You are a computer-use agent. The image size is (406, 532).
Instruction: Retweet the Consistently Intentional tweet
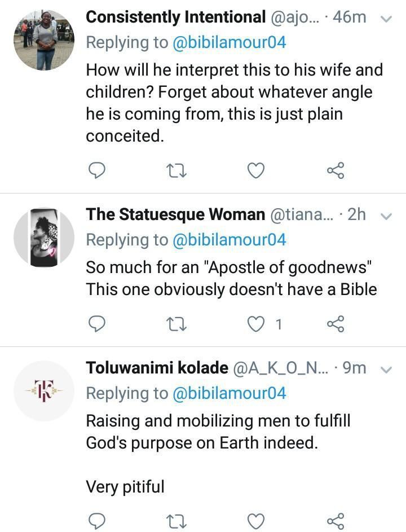(178, 170)
